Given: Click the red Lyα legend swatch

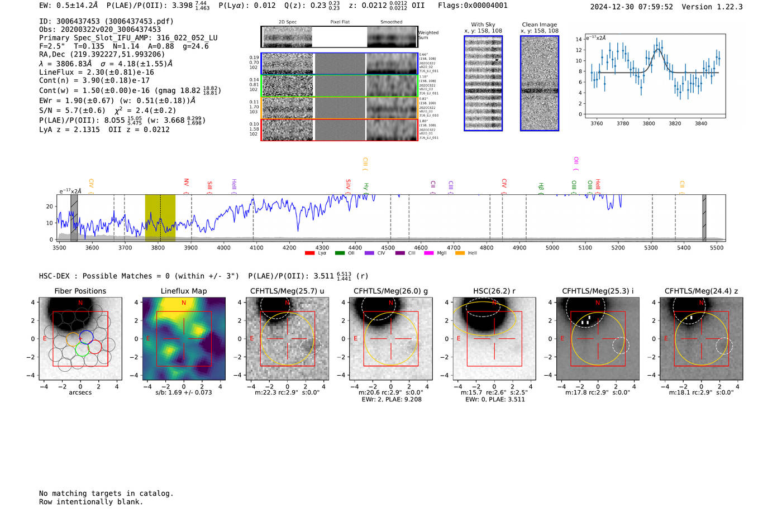Looking at the screenshot, I should [x=310, y=253].
